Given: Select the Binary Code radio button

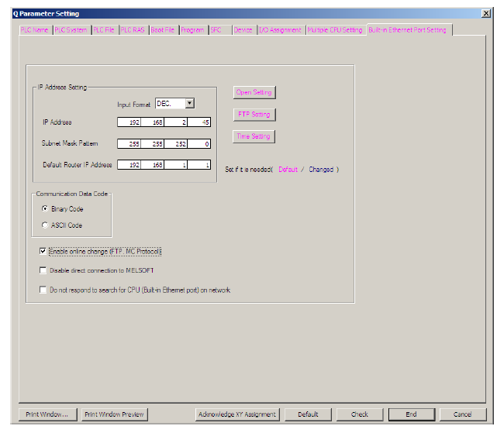Looking at the screenshot, I should click(43, 209).
